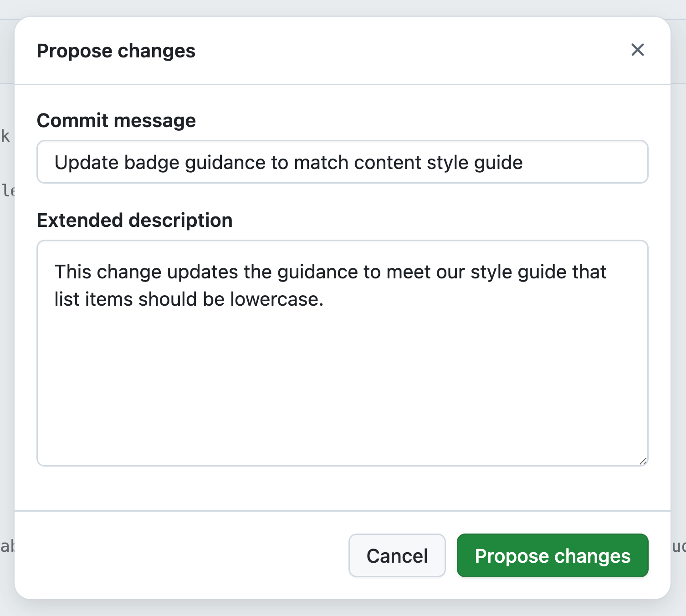Select the Commit message input field
Screen dimensions: 686x616
point(342,162)
